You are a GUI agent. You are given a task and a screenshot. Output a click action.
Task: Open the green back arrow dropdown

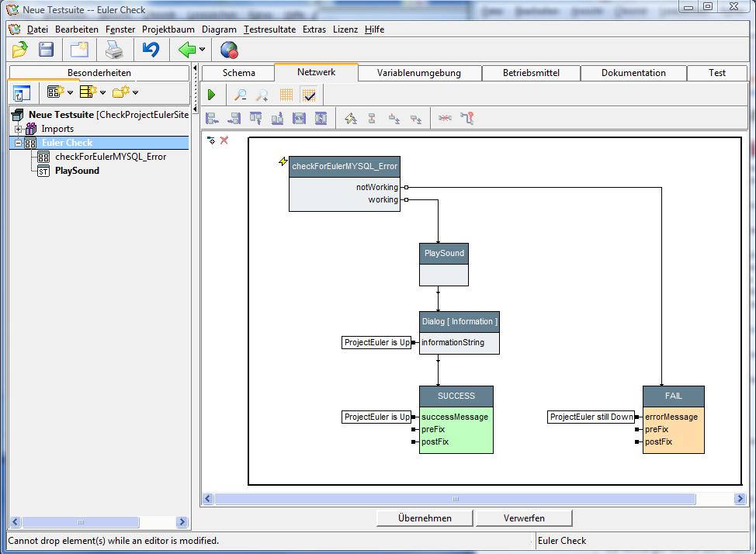point(203,50)
